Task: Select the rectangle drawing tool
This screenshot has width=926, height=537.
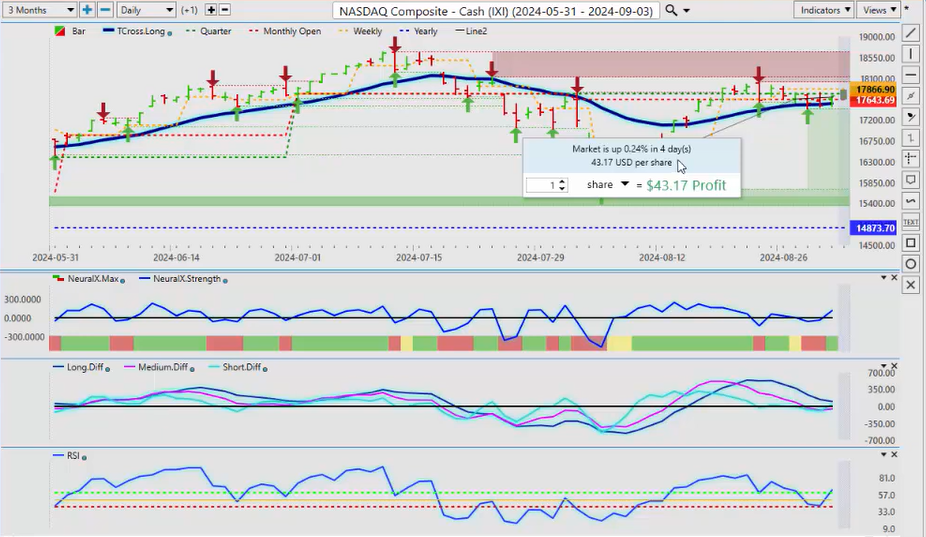Action: pos(911,243)
